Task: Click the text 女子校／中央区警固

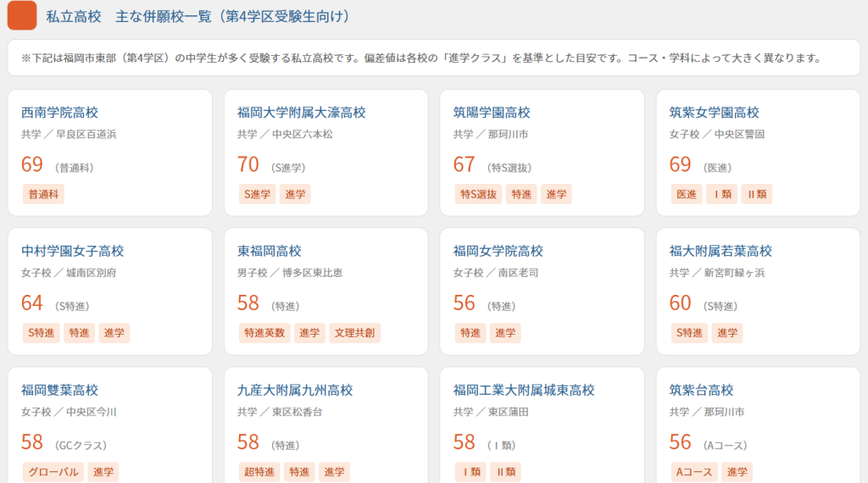Action: [x=717, y=135]
